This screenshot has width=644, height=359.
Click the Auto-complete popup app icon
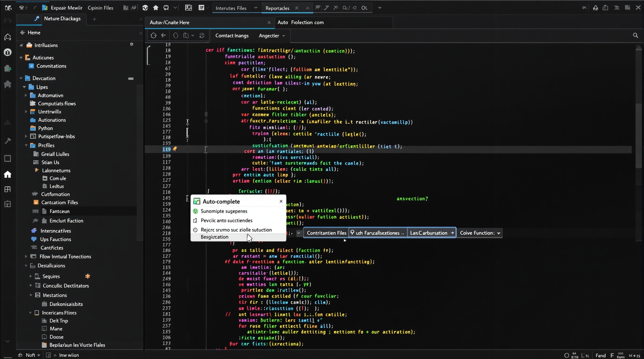click(x=197, y=201)
